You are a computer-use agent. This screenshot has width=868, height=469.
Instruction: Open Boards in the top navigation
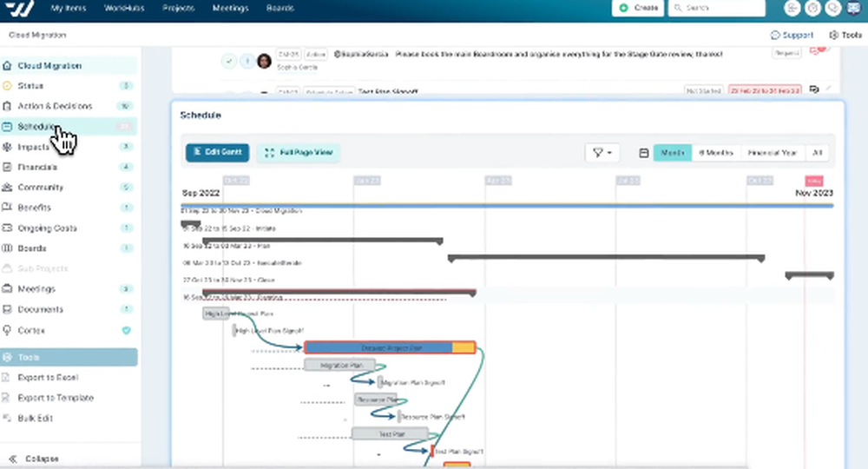click(x=279, y=9)
